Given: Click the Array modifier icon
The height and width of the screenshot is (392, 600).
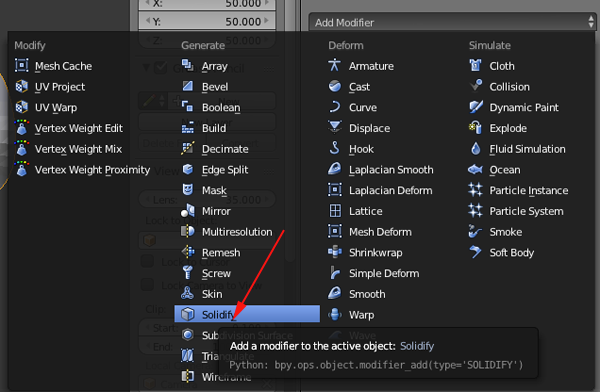Looking at the screenshot, I should tap(188, 65).
